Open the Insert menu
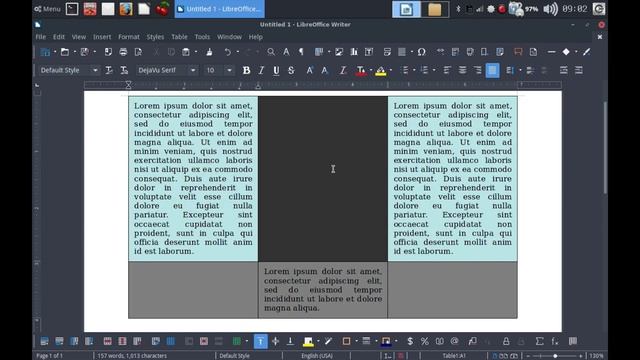Image resolution: width=640 pixels, height=360 pixels. click(x=102, y=37)
